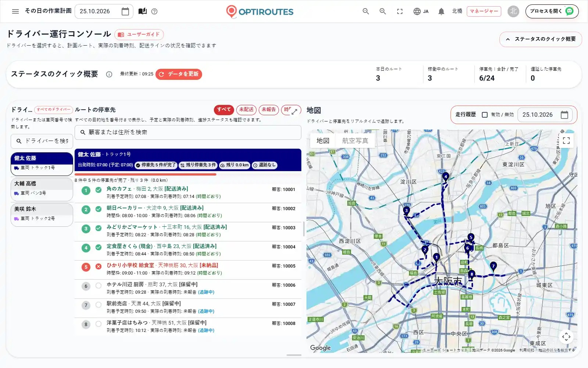Switch the map to 航空写真 view
Viewport: 588px width, 368px height.
pos(355,141)
